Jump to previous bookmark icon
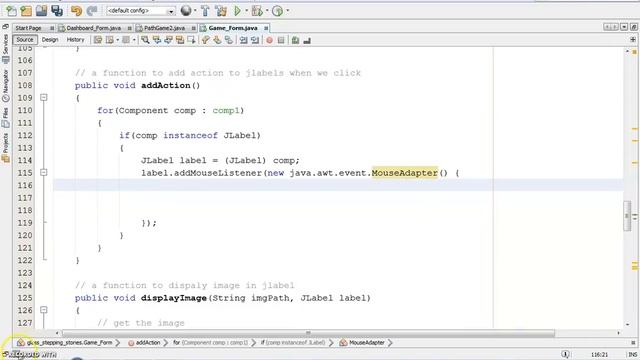This screenshot has width=640, height=360. (206, 40)
